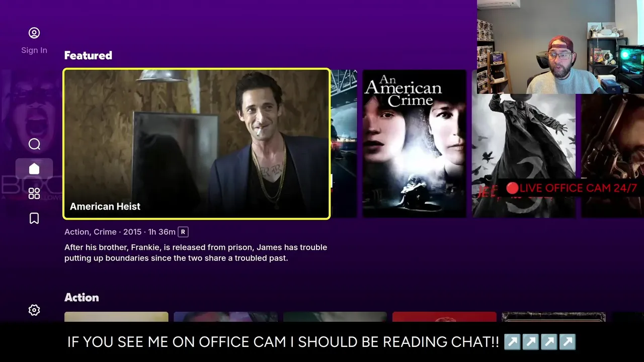Click the Featured section heading
The height and width of the screenshot is (362, 644).
pos(88,55)
